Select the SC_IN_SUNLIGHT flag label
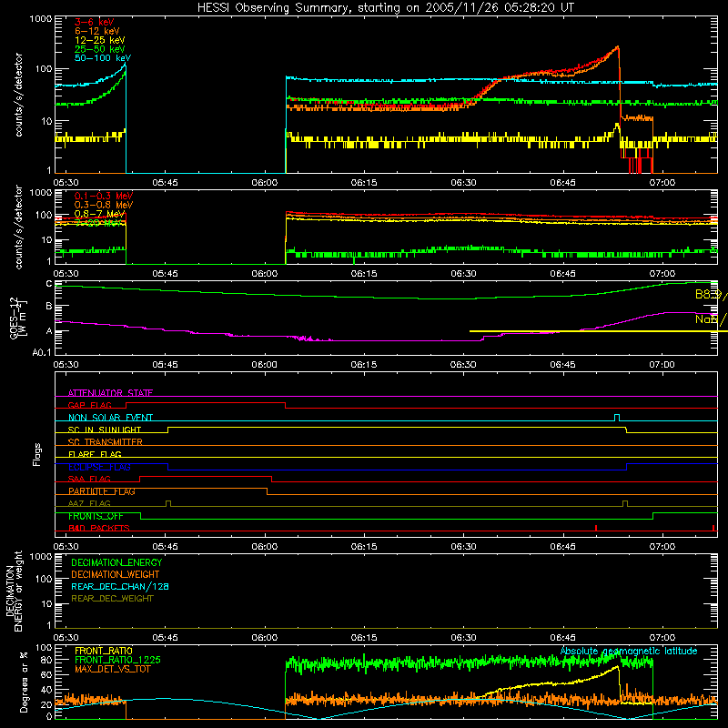 tap(105, 430)
